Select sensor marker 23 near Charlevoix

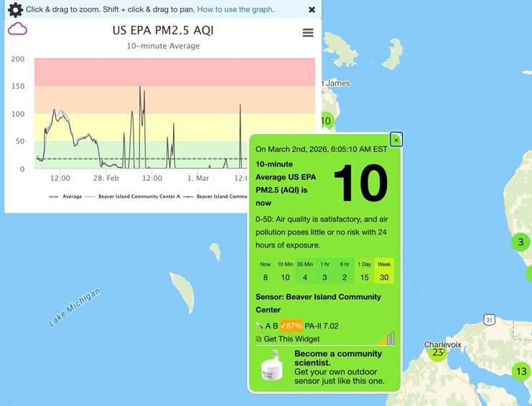tap(437, 353)
